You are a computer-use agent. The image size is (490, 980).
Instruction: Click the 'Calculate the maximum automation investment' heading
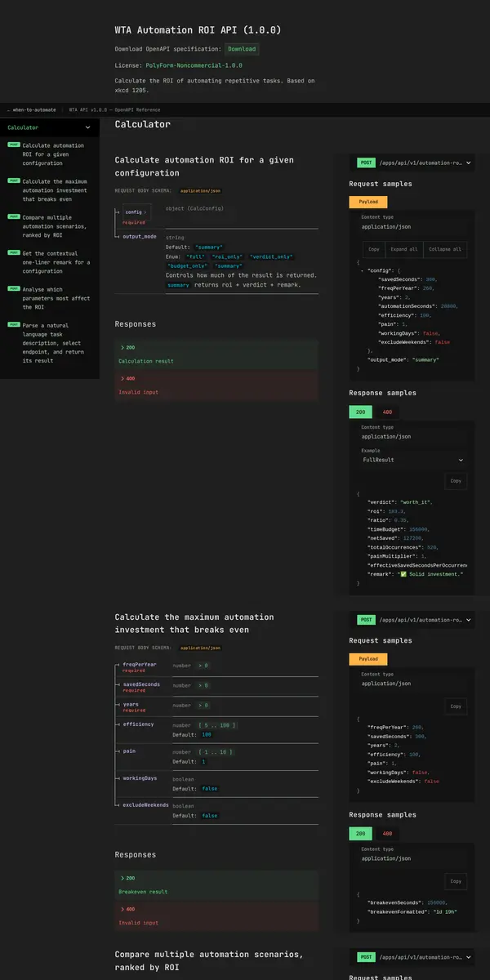click(x=194, y=623)
